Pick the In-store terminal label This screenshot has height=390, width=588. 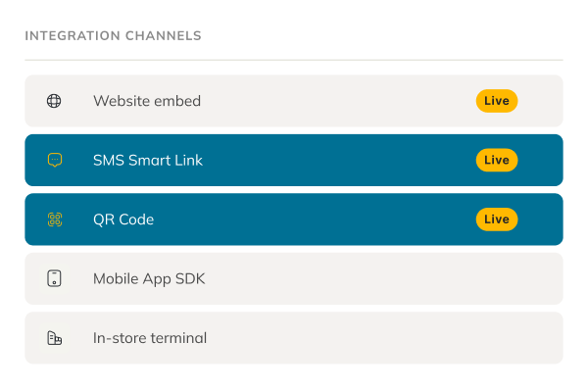[150, 338]
